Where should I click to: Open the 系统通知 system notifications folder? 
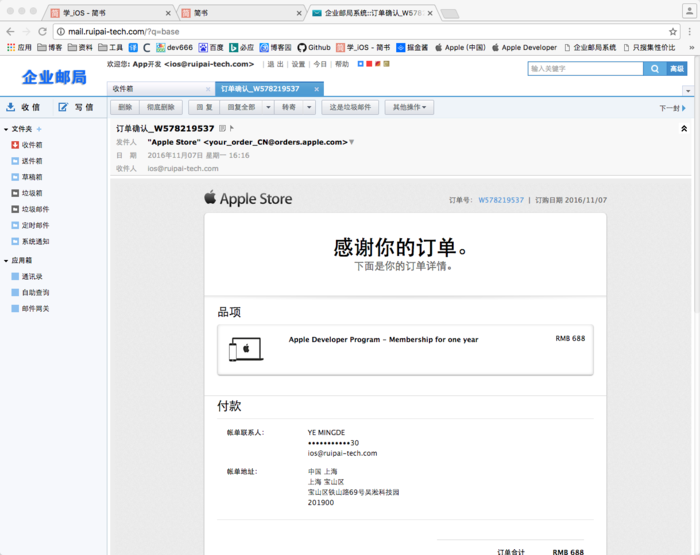[x=30, y=241]
